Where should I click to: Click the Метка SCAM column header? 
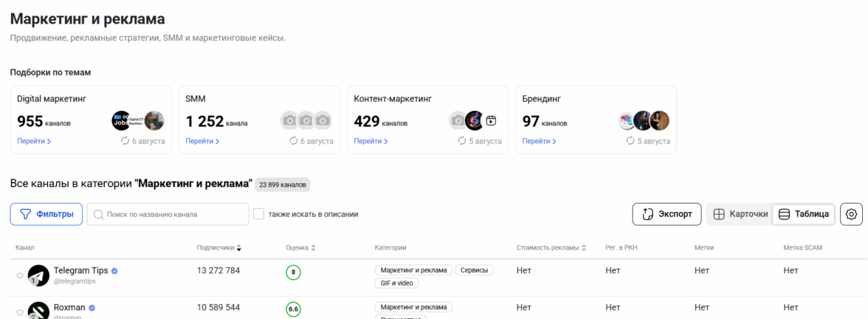point(803,247)
